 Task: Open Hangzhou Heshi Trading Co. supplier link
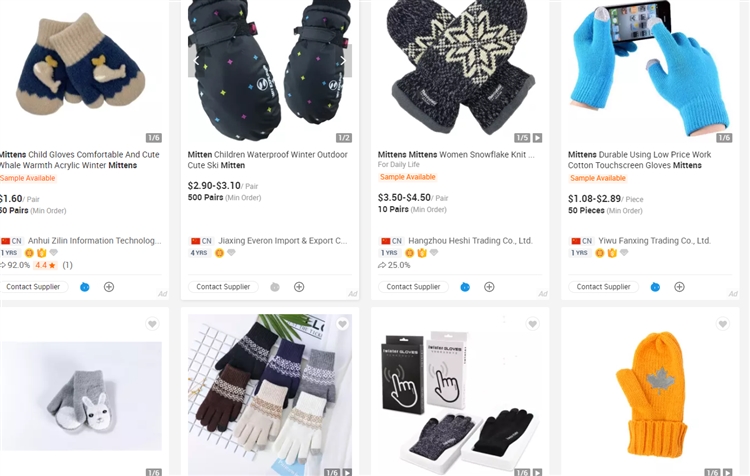coord(470,241)
